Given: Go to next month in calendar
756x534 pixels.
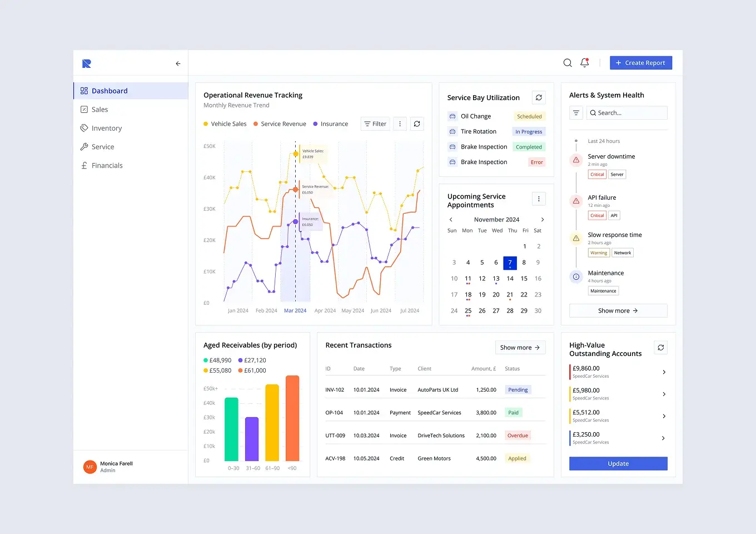Looking at the screenshot, I should click(543, 220).
